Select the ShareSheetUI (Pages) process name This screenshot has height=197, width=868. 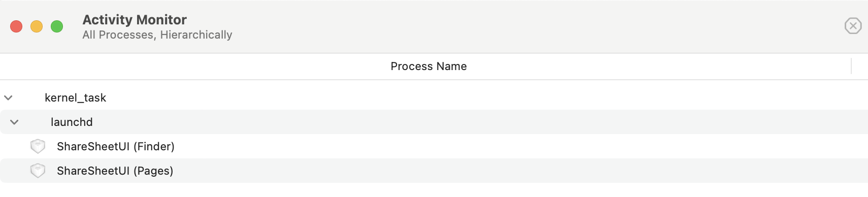(115, 171)
